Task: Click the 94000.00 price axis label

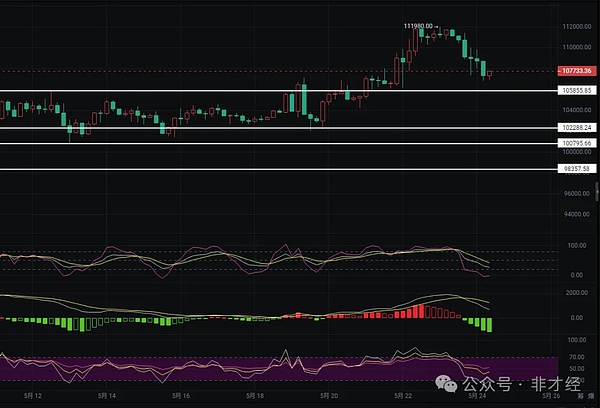Action: pos(575,214)
